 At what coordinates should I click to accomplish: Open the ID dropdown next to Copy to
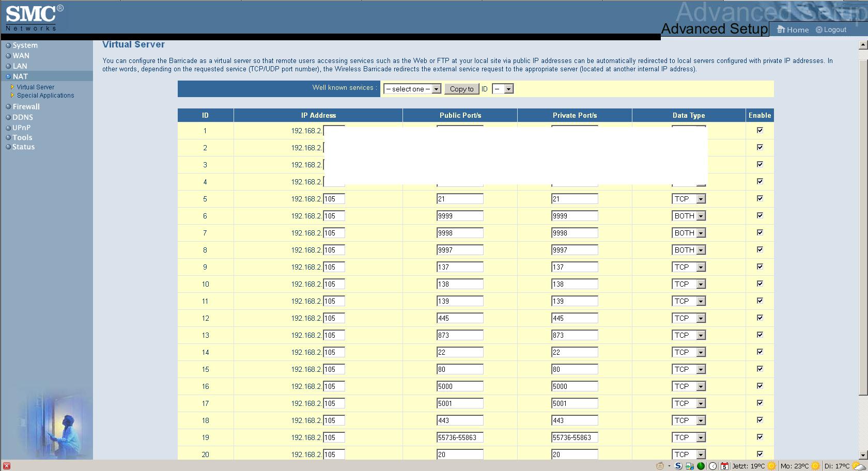[x=503, y=89]
